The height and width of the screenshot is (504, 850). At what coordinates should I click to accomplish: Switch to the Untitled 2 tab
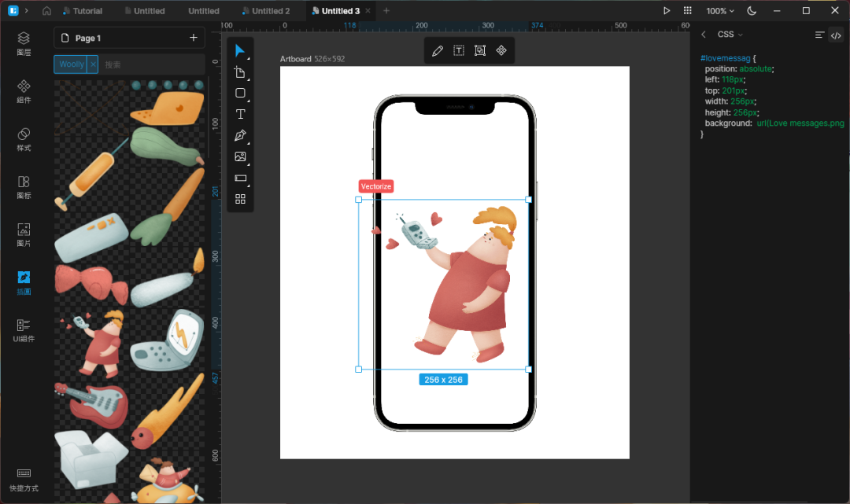pyautogui.click(x=266, y=11)
